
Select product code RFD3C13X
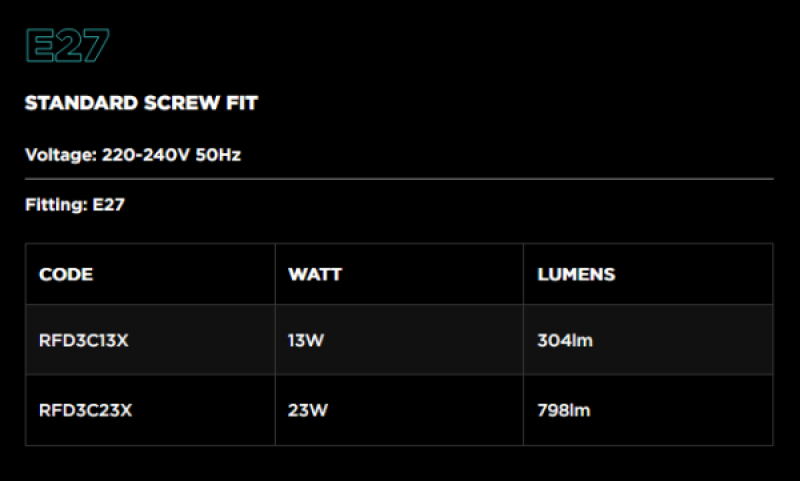click(x=84, y=340)
